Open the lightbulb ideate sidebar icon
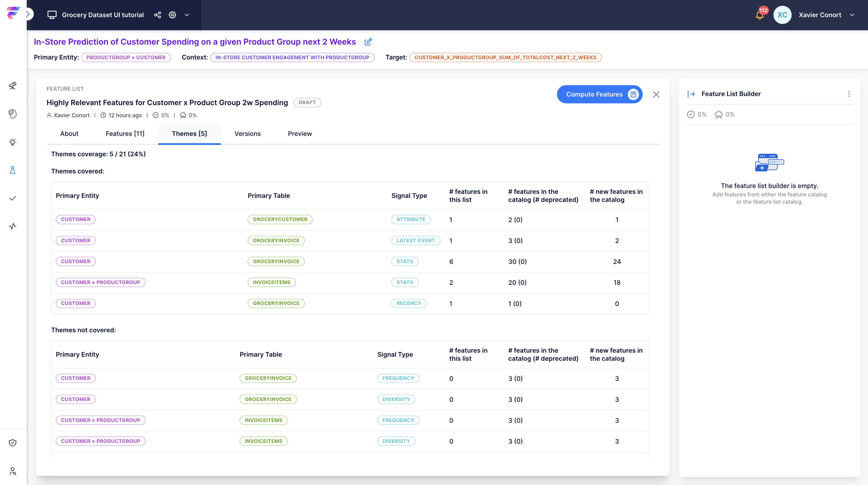Screen dimensions: 868x485 13,142
